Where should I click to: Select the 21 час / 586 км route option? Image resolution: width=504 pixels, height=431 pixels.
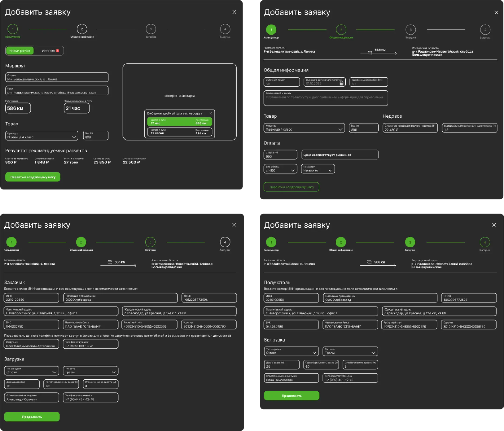pyautogui.click(x=179, y=121)
